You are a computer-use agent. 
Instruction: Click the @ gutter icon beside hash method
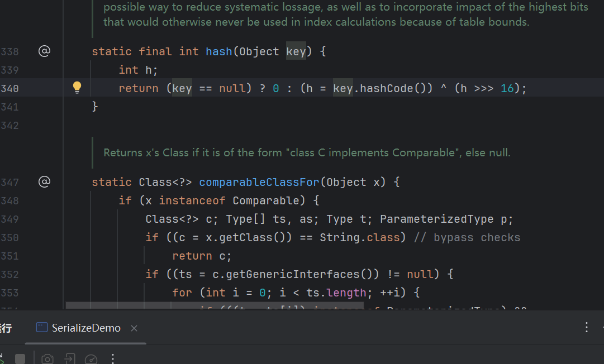(44, 51)
